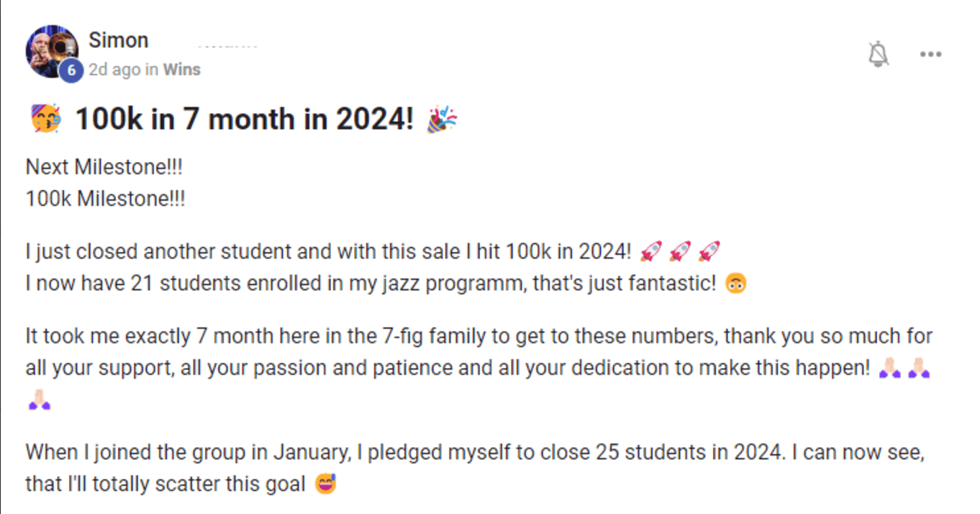The image size is (980, 514).
Task: Click the Next Milestone!!! text line
Action: click(104, 167)
